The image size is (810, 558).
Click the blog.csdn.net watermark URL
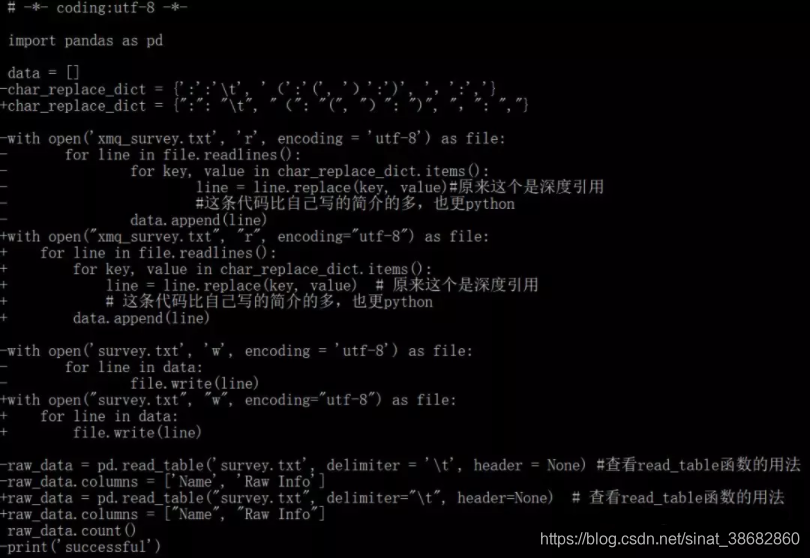[x=670, y=539]
